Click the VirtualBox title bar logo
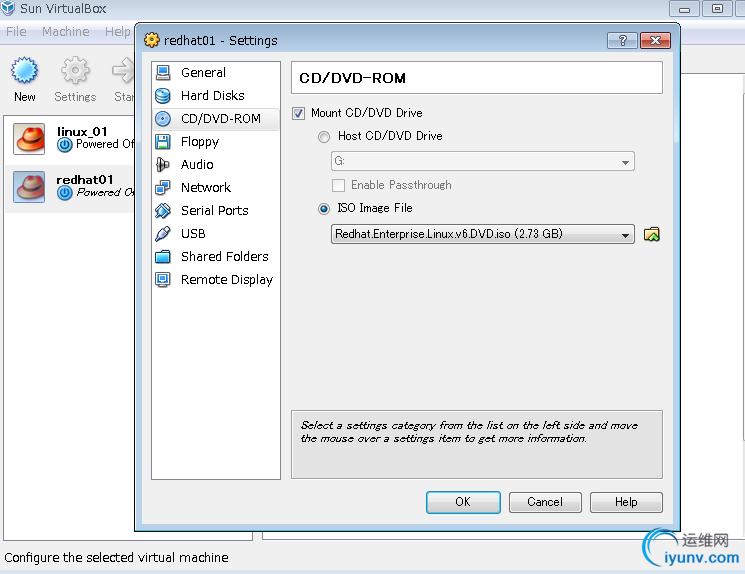 [x=8, y=8]
